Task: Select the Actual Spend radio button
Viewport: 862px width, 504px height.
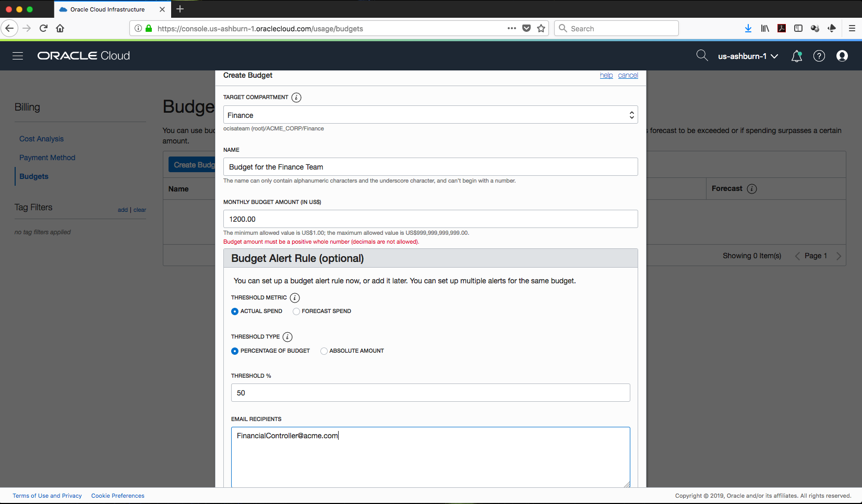Action: pyautogui.click(x=235, y=311)
